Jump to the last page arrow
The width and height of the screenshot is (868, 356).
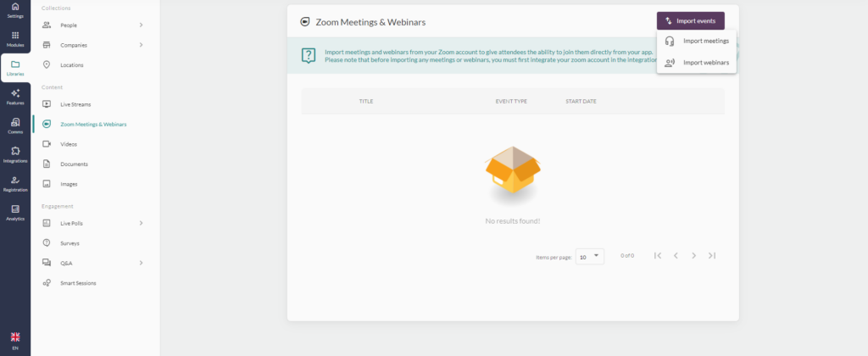coord(712,255)
